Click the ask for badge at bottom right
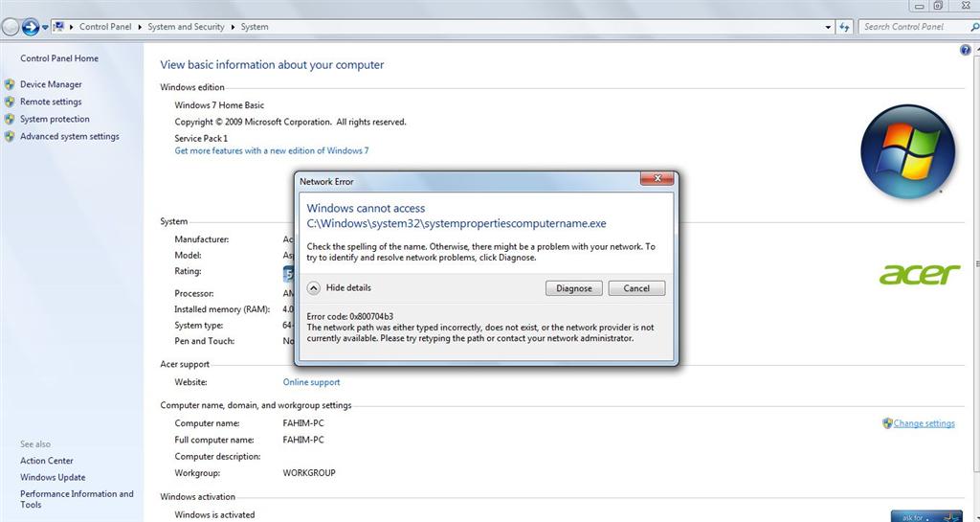980x522 pixels. click(926, 516)
